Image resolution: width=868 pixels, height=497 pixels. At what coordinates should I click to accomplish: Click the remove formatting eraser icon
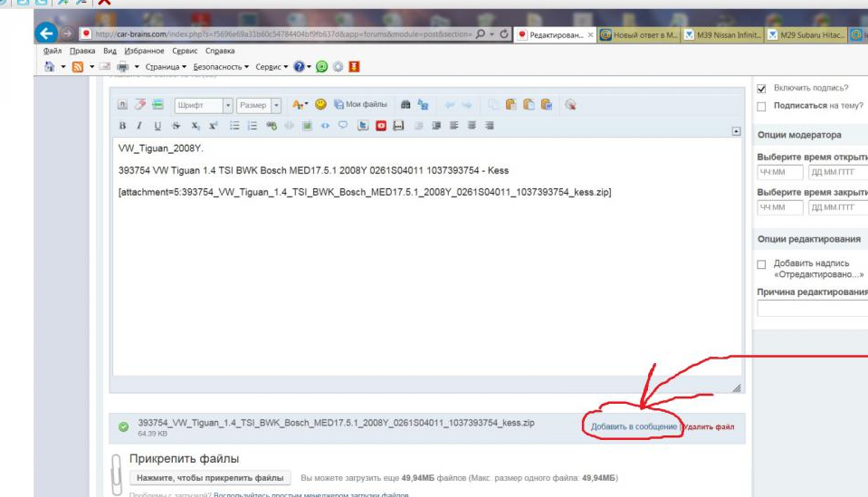[140, 104]
